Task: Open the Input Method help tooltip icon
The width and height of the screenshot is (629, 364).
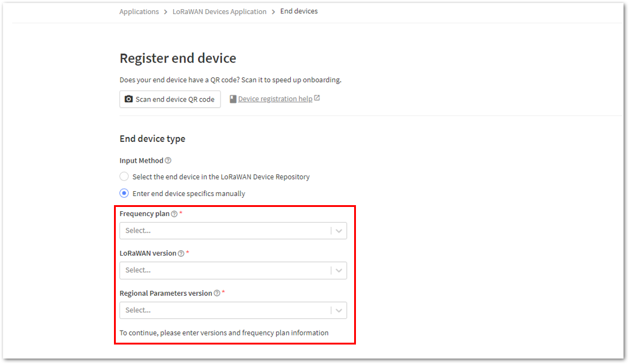Action: tap(168, 161)
